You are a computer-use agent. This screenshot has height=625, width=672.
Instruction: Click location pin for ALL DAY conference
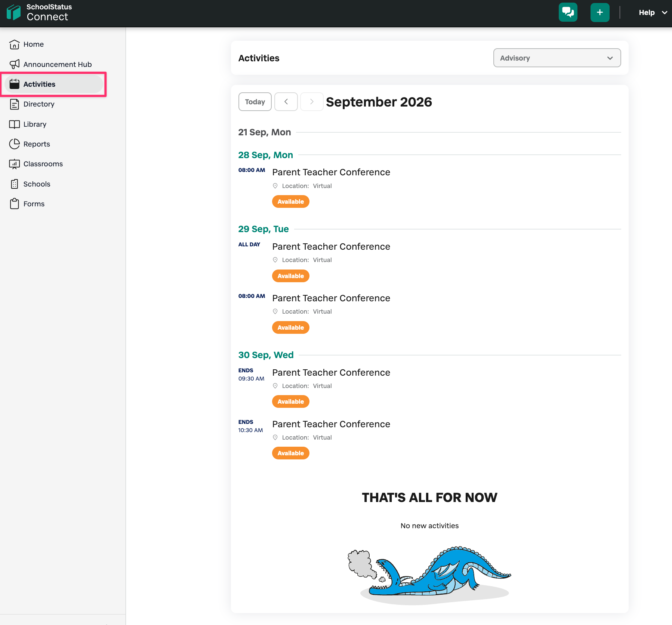point(275,260)
